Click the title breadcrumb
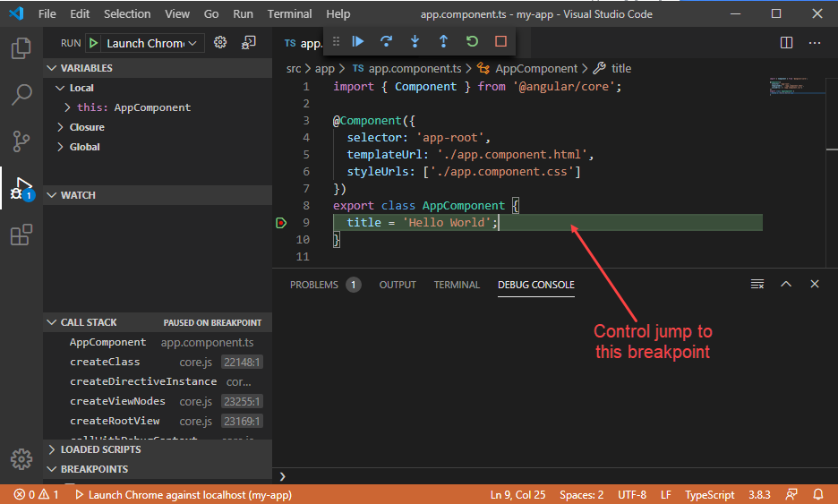Screen dimensions: 838x504 click(x=621, y=68)
